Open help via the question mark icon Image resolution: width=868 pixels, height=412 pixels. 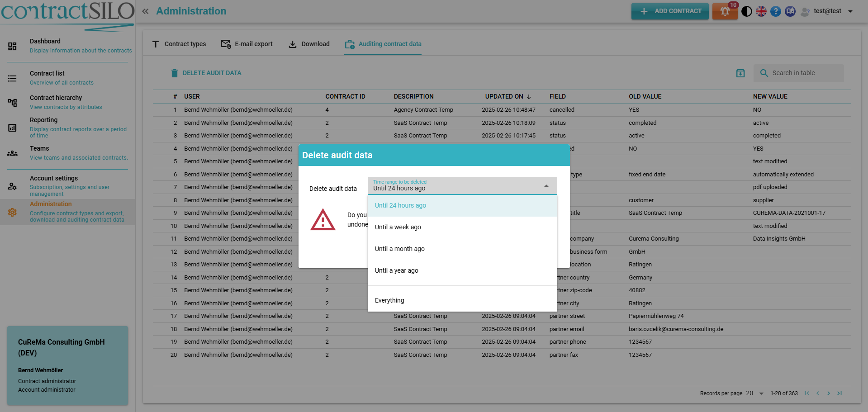[776, 11]
